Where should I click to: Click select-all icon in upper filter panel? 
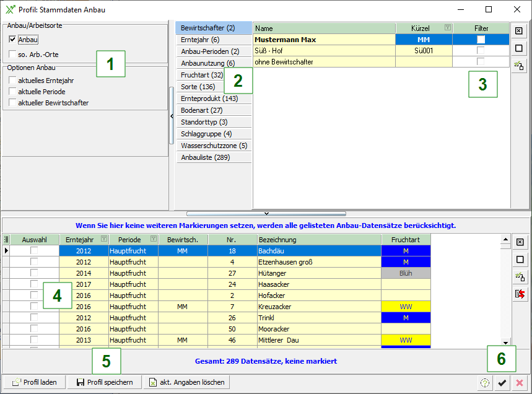click(x=519, y=31)
